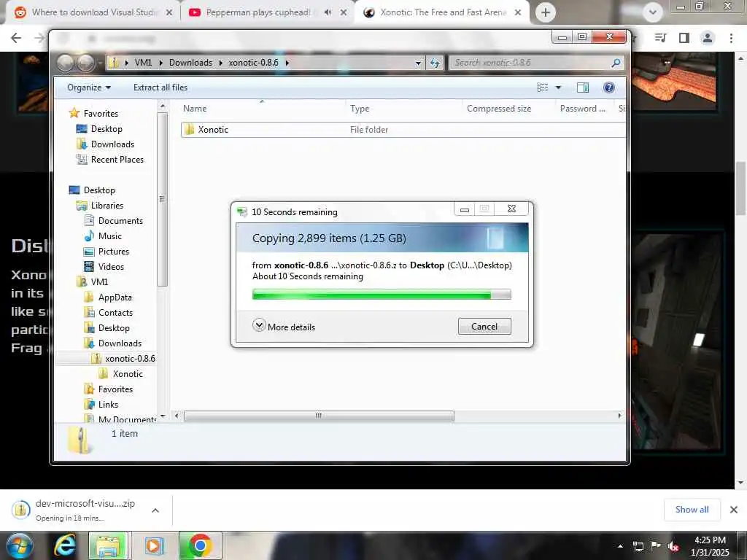
Task: Sort by Name column header
Action: (195, 109)
